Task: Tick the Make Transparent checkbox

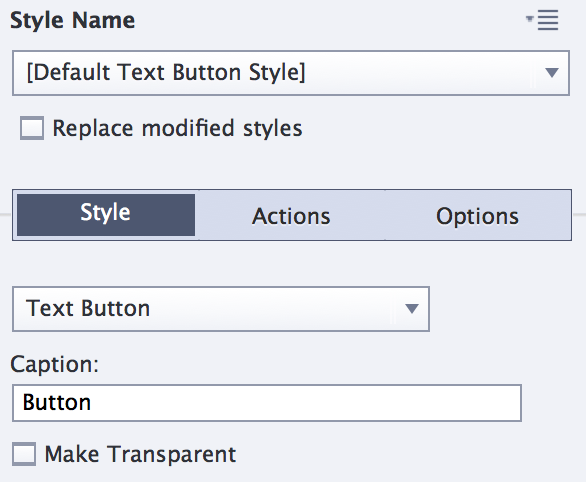Action: coord(24,454)
